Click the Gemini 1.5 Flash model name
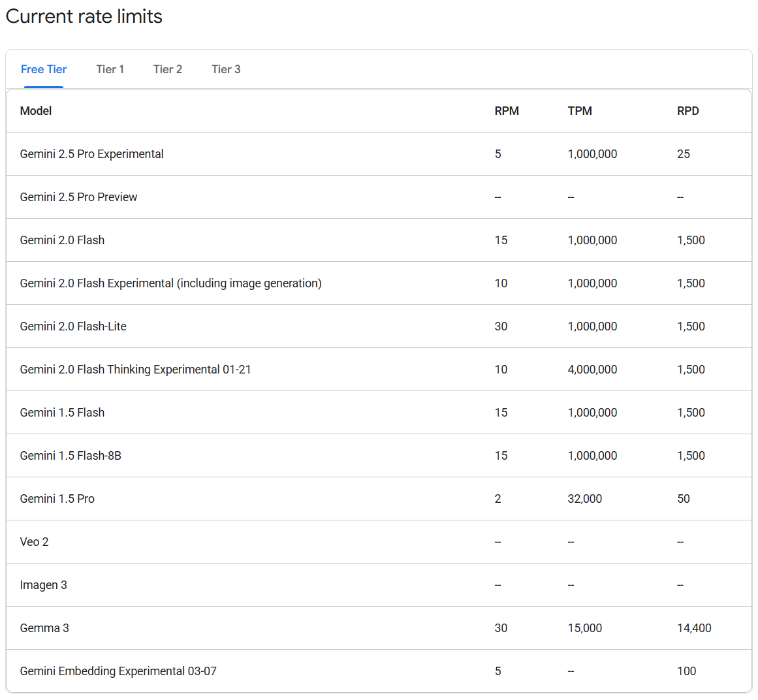Image resolution: width=758 pixels, height=700 pixels. coord(62,413)
